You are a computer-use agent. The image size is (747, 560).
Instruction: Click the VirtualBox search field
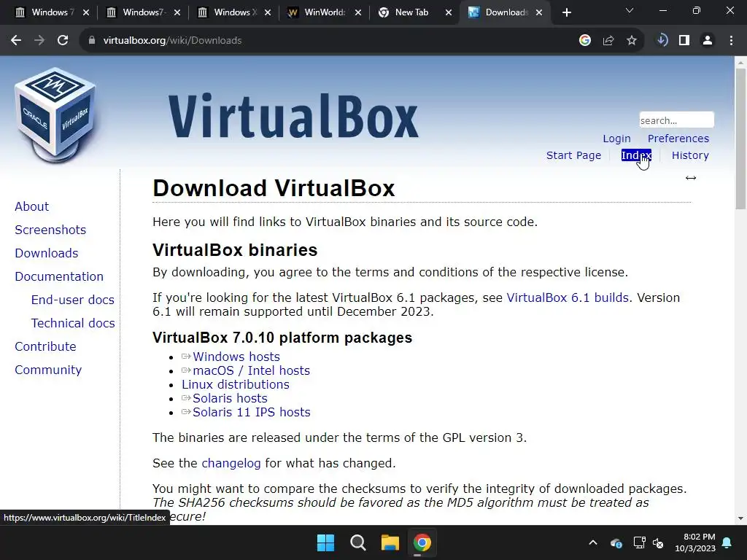676,120
